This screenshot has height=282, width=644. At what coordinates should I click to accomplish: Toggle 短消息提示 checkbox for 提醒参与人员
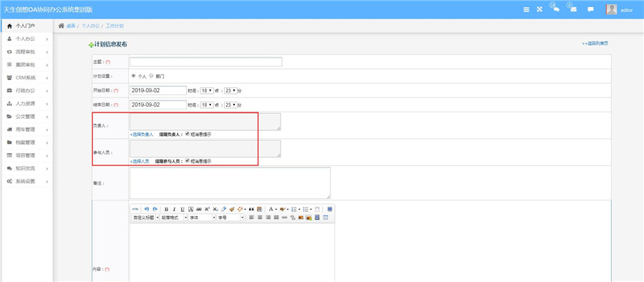(x=187, y=161)
